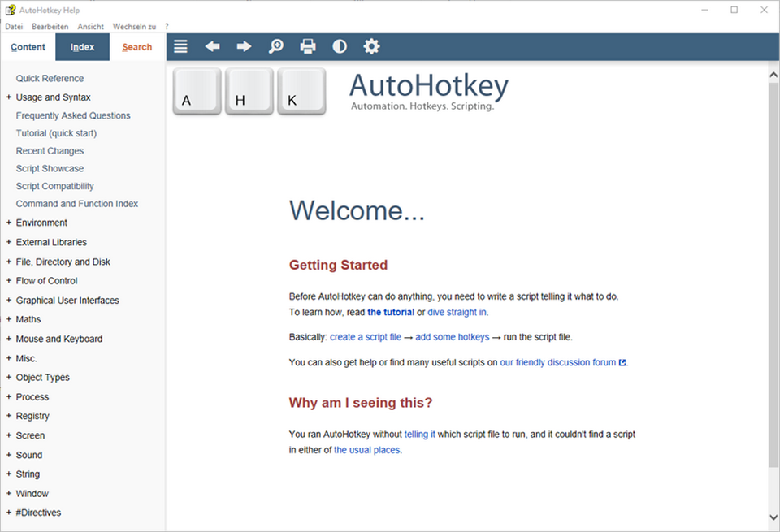780x532 pixels.
Task: Select the zoom magnifier toolbar icon
Action: (x=275, y=46)
